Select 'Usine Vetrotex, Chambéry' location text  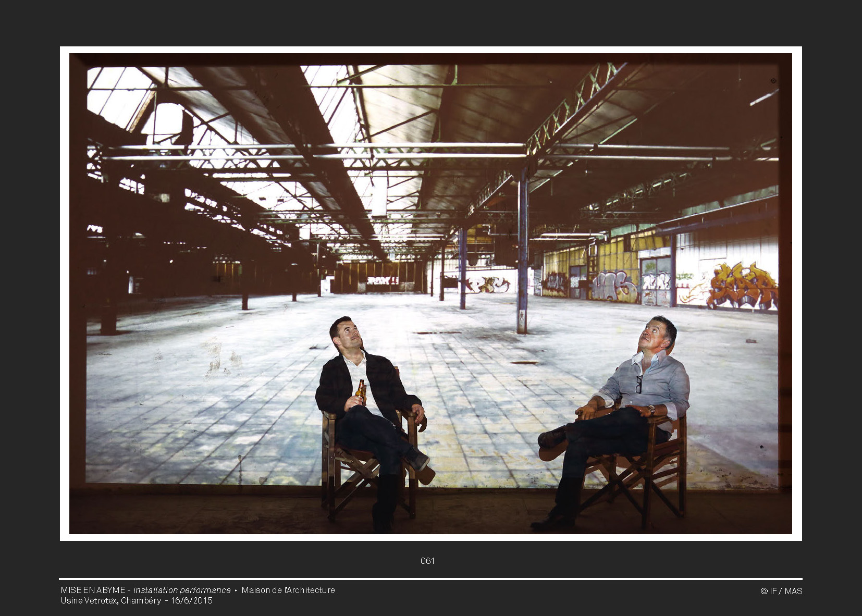click(x=110, y=600)
